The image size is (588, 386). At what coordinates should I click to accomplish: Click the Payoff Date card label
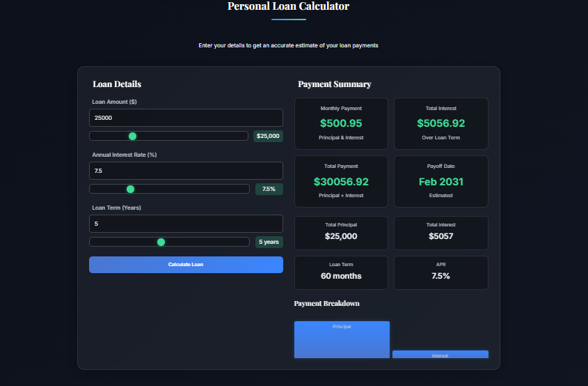pyautogui.click(x=441, y=167)
